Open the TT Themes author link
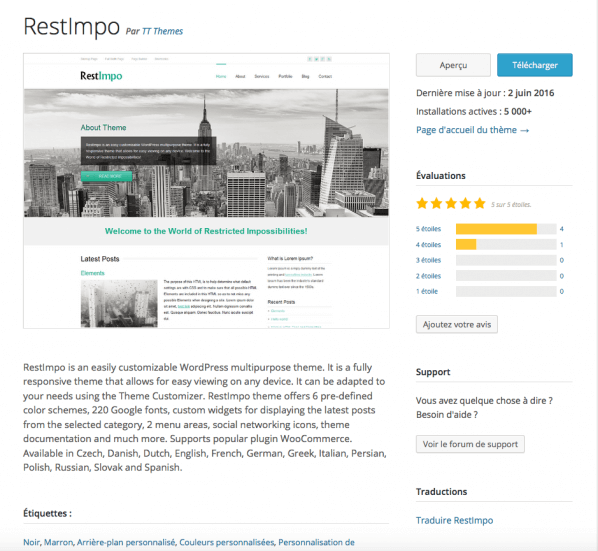Screen dimensions: 598x551 click(162, 31)
